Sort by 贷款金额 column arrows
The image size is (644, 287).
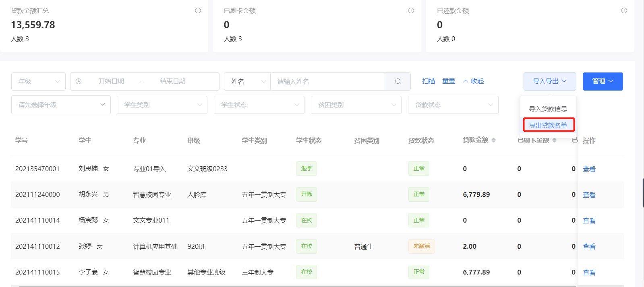(493, 140)
